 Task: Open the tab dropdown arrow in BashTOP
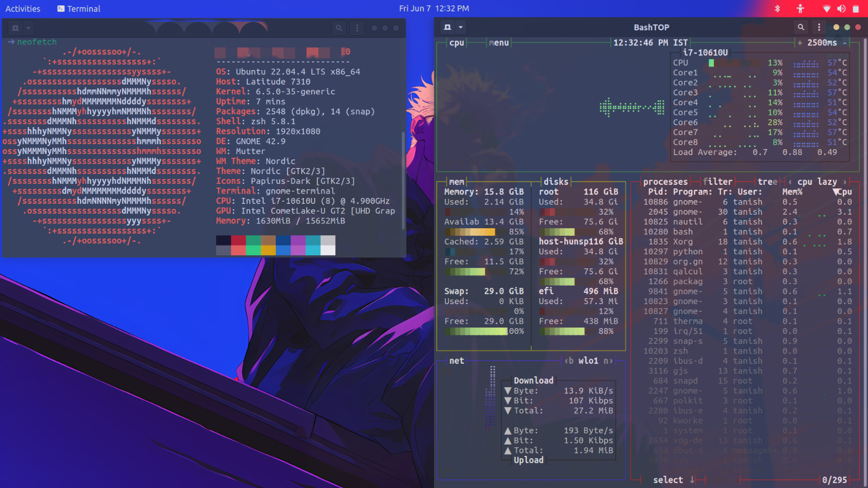[461, 27]
